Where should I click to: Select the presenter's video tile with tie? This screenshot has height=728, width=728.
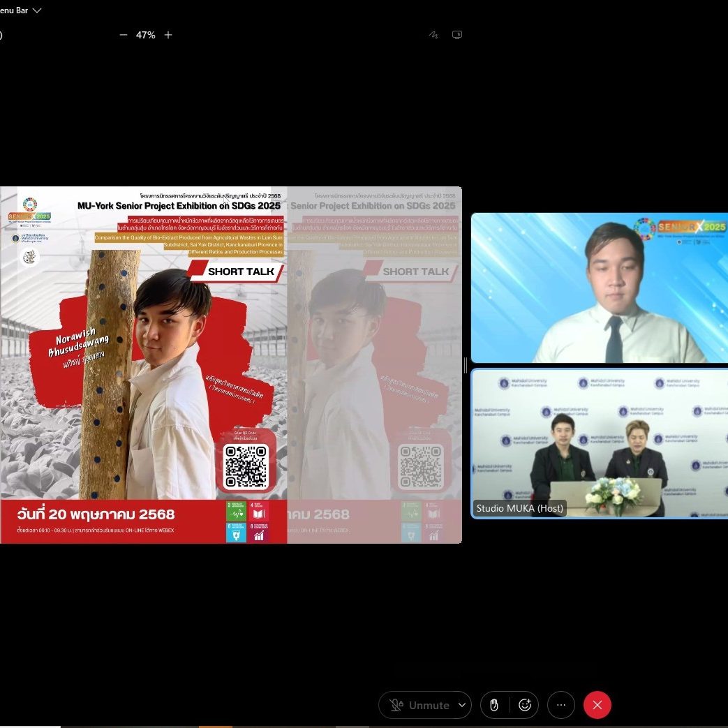[x=599, y=288]
